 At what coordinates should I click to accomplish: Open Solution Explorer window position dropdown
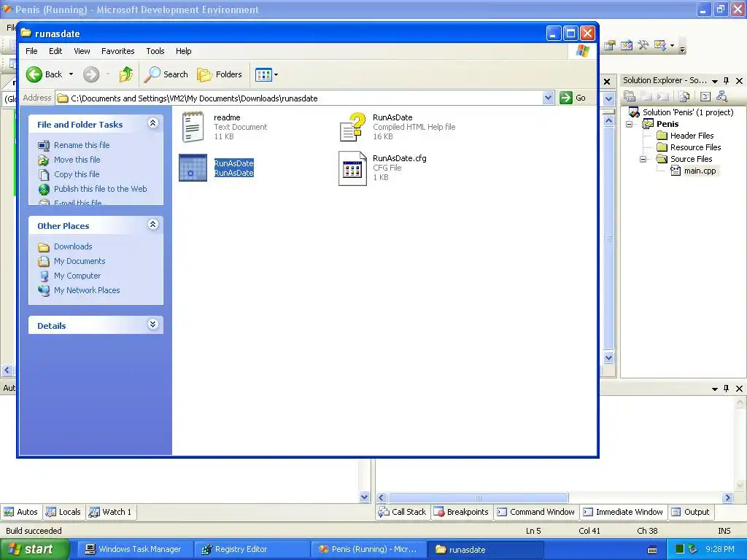coord(715,82)
